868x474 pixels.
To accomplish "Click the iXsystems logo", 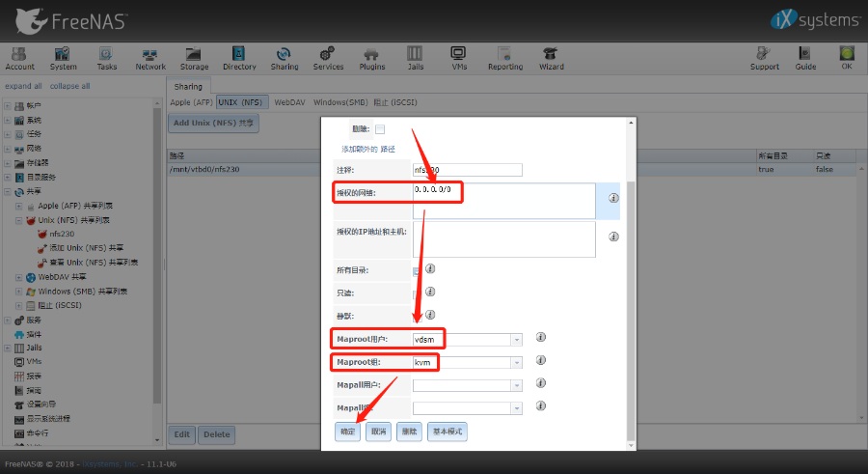I will (815, 20).
